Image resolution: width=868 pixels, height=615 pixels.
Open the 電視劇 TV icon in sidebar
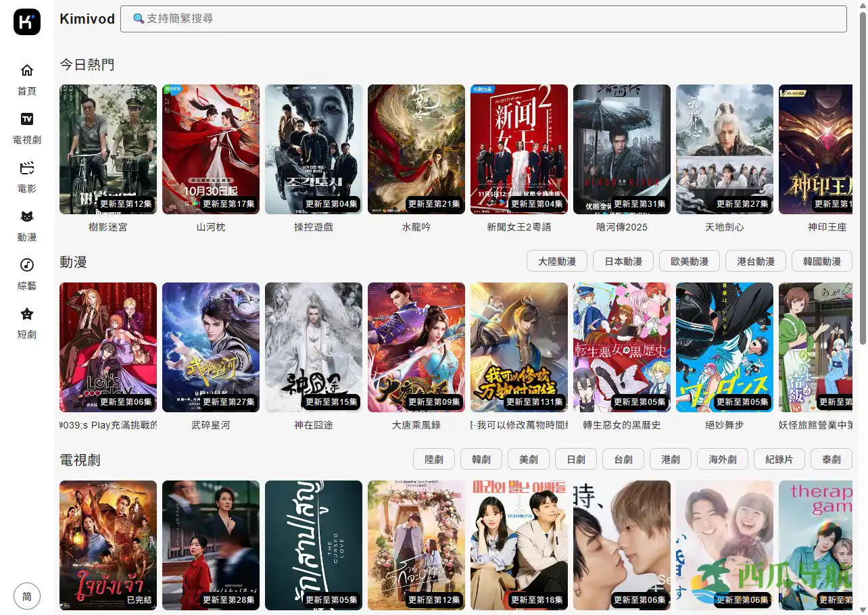[x=27, y=120]
